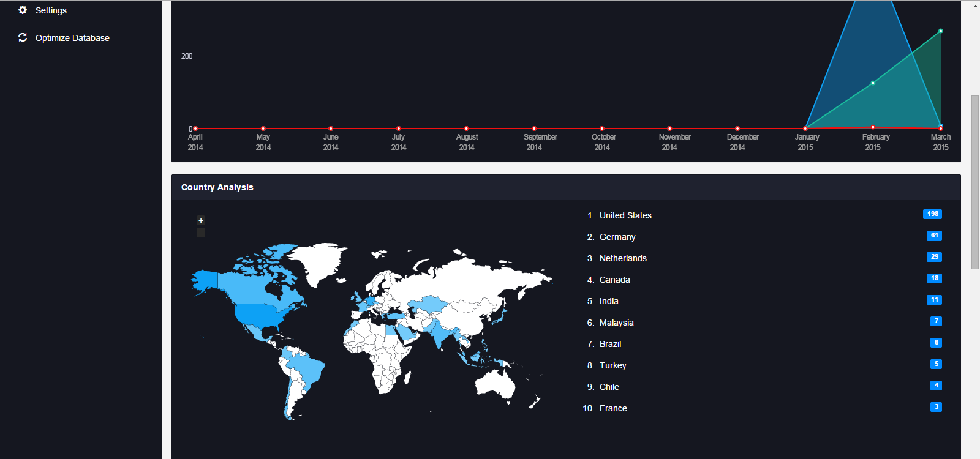Click the May 2014 chart data point
The height and width of the screenshot is (459, 980).
(263, 129)
